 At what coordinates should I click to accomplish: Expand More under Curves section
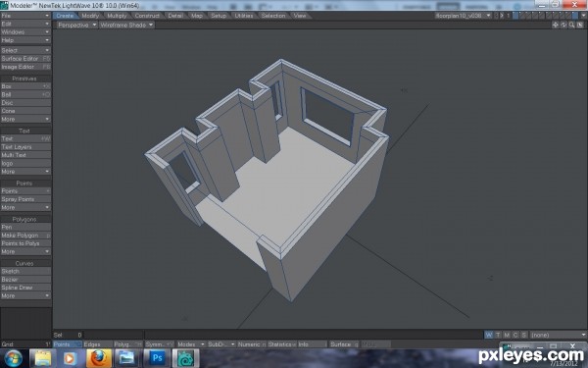[x=25, y=296]
